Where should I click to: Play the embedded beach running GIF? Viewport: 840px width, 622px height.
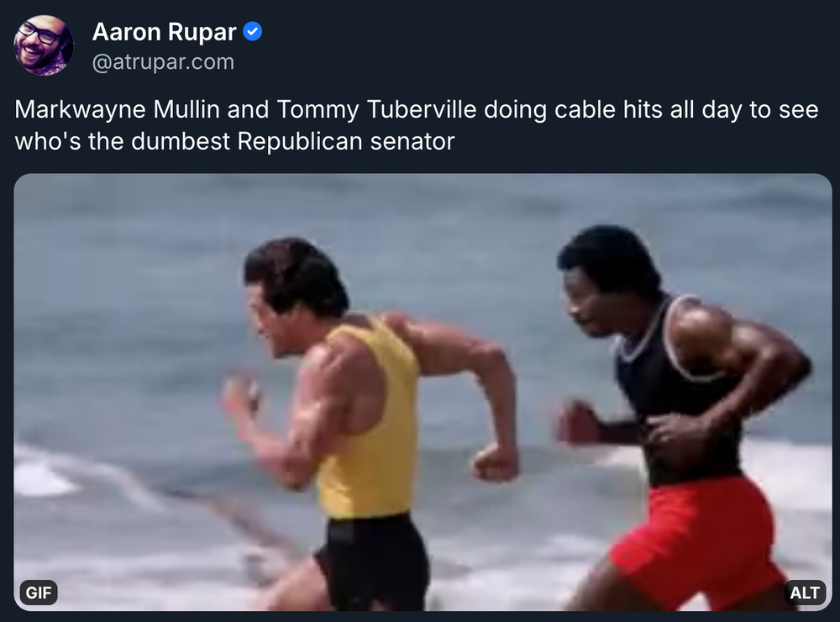click(423, 392)
